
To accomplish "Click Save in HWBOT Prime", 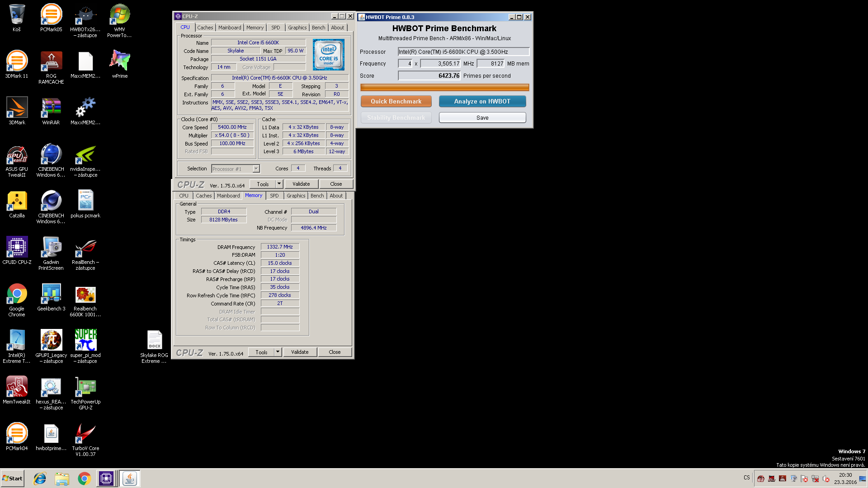I will click(482, 117).
